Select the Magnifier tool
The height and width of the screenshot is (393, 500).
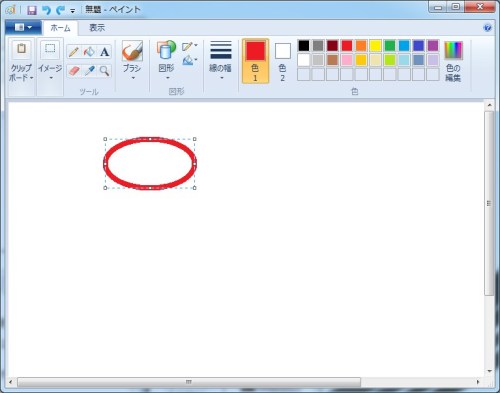104,71
